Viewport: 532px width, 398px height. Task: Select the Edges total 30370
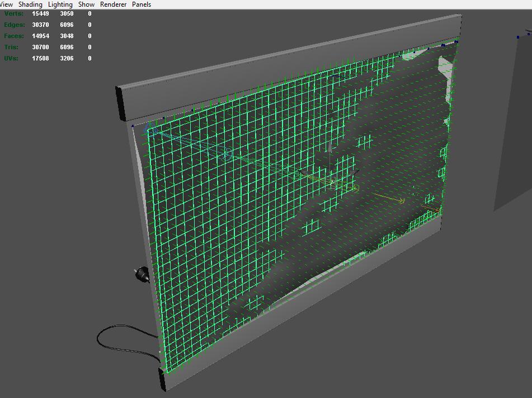coord(40,25)
